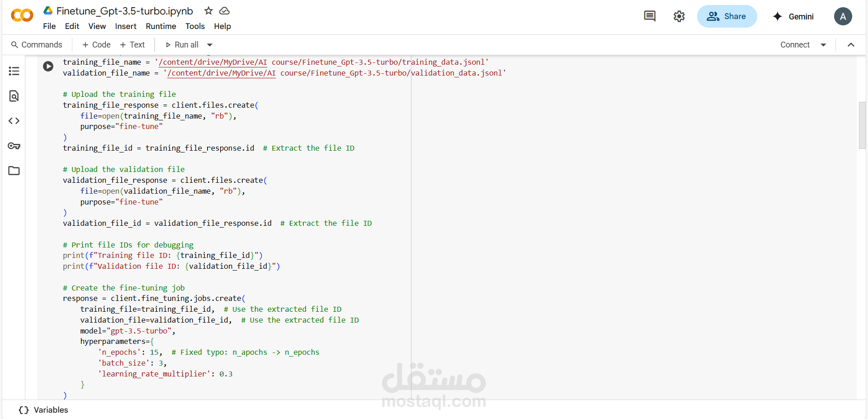Open the user account avatar
868x419 pixels.
coord(843,16)
